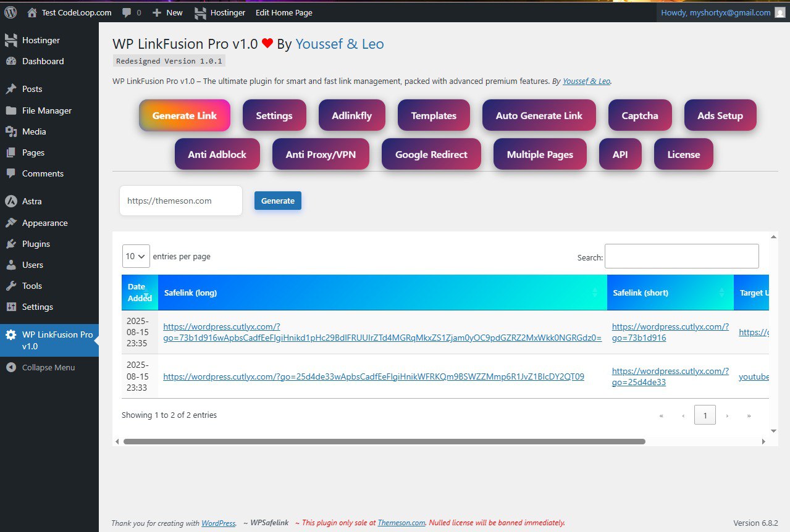Open the Captcha tab
Image resolution: width=790 pixels, height=532 pixels.
tap(640, 115)
